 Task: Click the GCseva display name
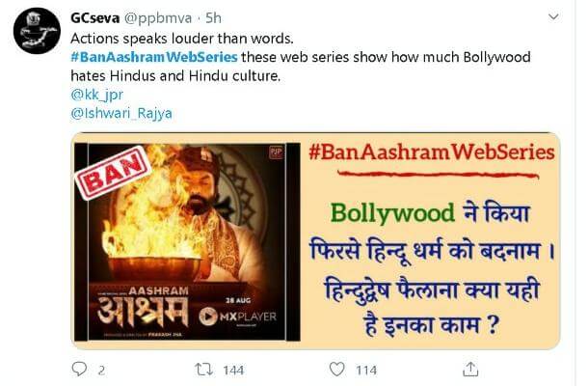[x=94, y=18]
